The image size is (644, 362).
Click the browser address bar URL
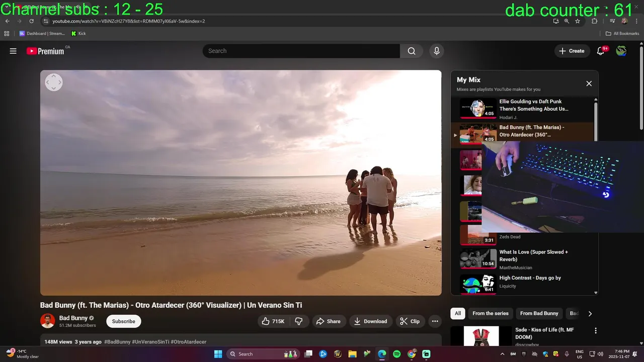[x=129, y=21]
